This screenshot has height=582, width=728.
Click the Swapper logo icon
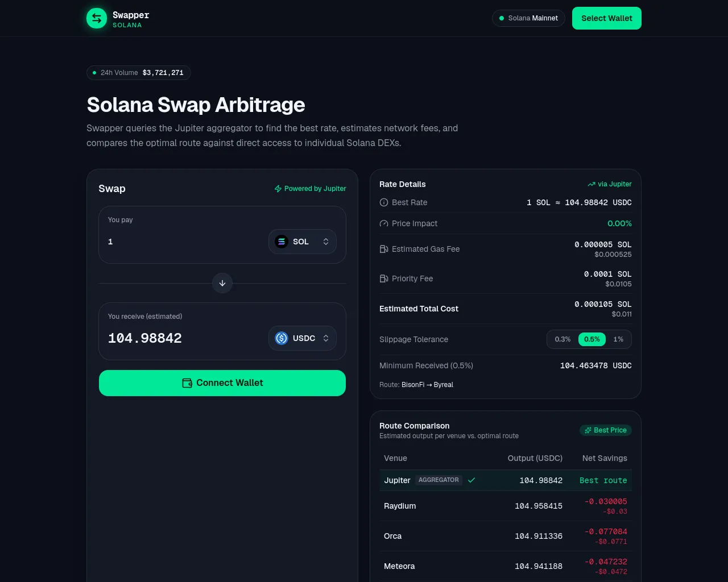point(97,18)
